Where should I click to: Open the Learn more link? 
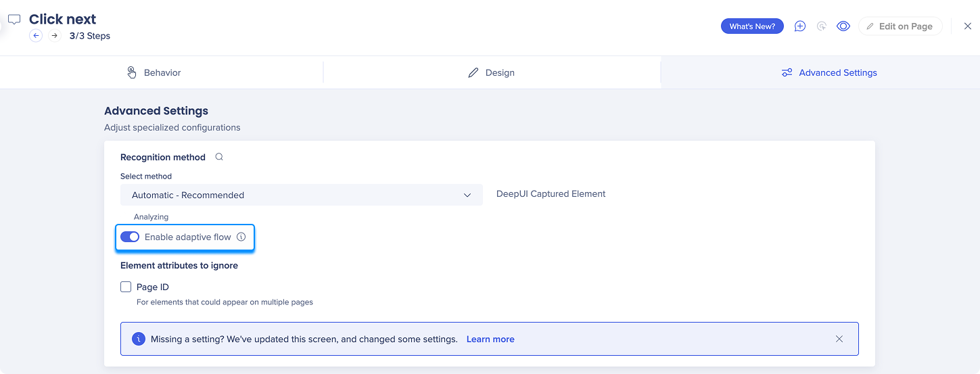coord(490,339)
